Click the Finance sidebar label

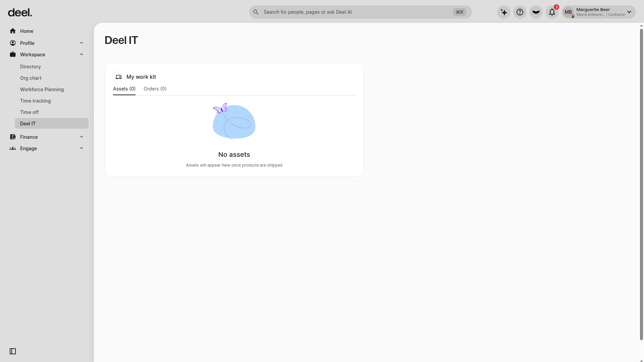click(29, 137)
